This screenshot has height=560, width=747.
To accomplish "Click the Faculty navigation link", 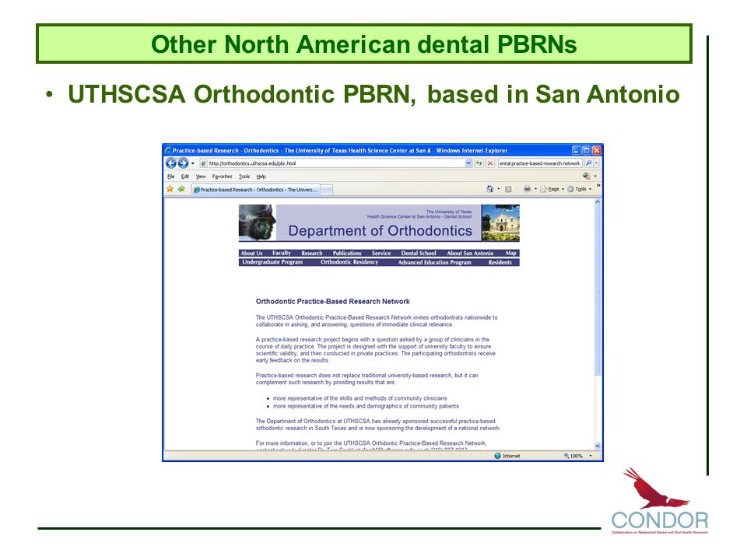I will click(282, 254).
